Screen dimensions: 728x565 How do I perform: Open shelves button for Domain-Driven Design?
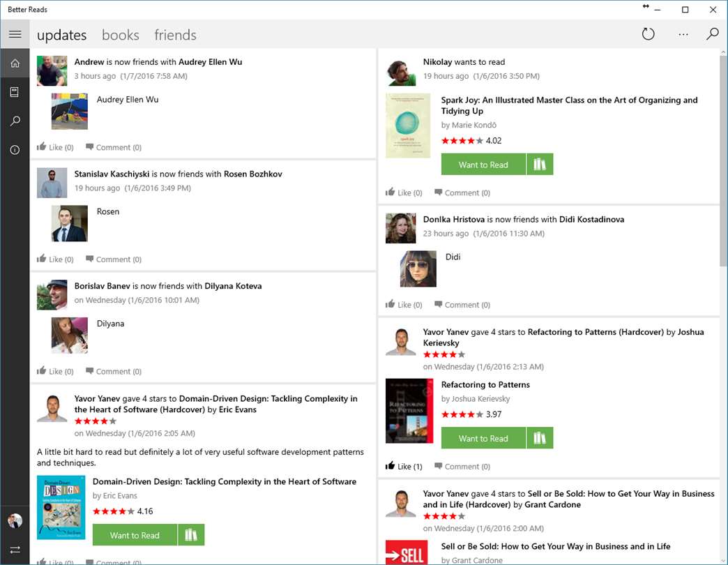tap(191, 535)
